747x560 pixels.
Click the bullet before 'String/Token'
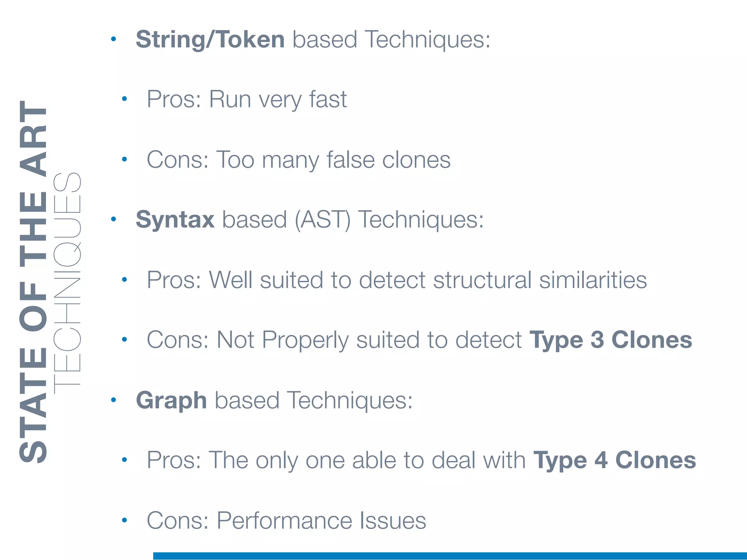point(113,39)
